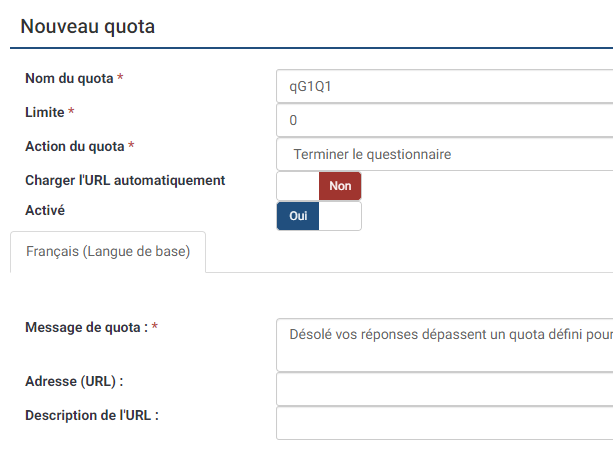
Task: Click the Description de l'URL label
Action: (92, 415)
